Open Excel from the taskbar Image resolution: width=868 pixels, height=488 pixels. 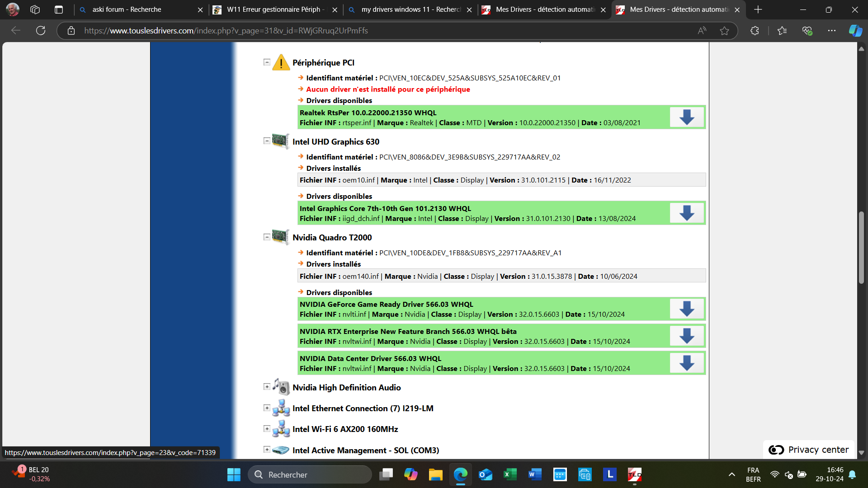tap(510, 474)
